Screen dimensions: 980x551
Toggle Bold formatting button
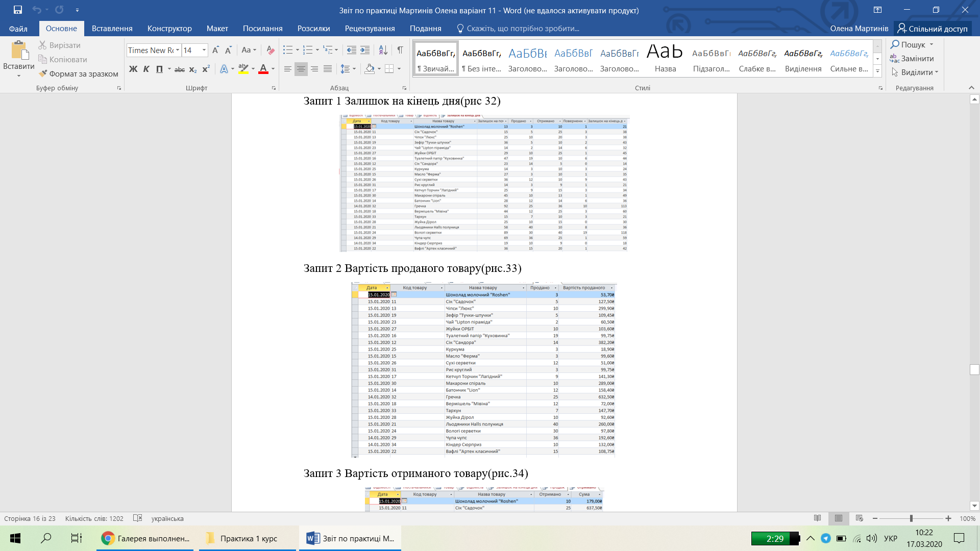coord(133,69)
